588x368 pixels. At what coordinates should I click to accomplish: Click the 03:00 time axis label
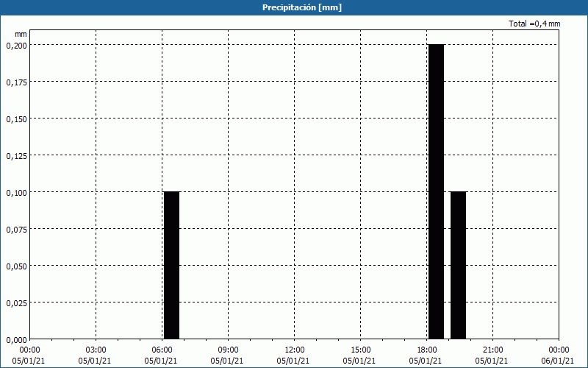[96, 350]
